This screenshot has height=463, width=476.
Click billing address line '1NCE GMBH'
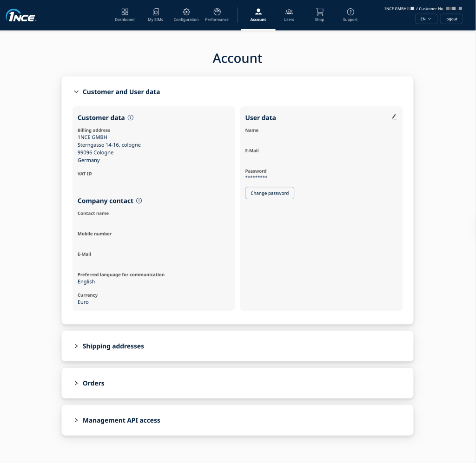[x=93, y=137]
